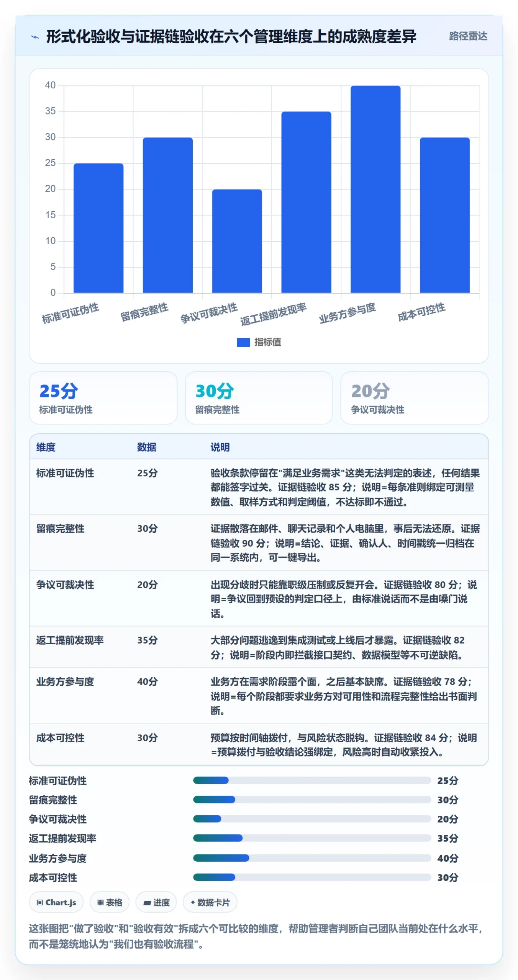518x980 pixels.
Task: Select the 留痕完整性 table row cell
Action: pyautogui.click(x=60, y=529)
